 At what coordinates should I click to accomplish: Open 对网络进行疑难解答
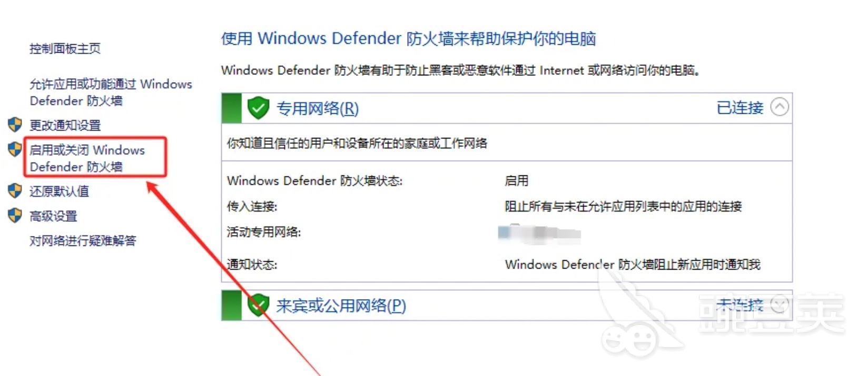[83, 241]
